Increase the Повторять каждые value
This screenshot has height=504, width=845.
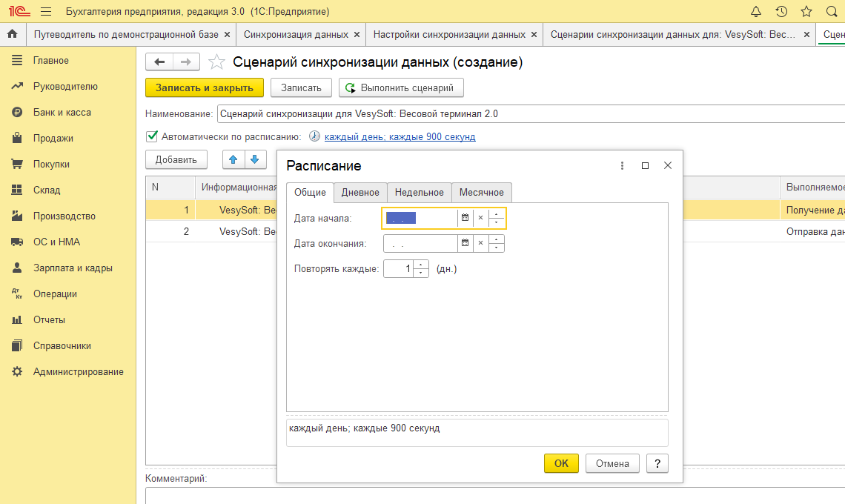421,265
